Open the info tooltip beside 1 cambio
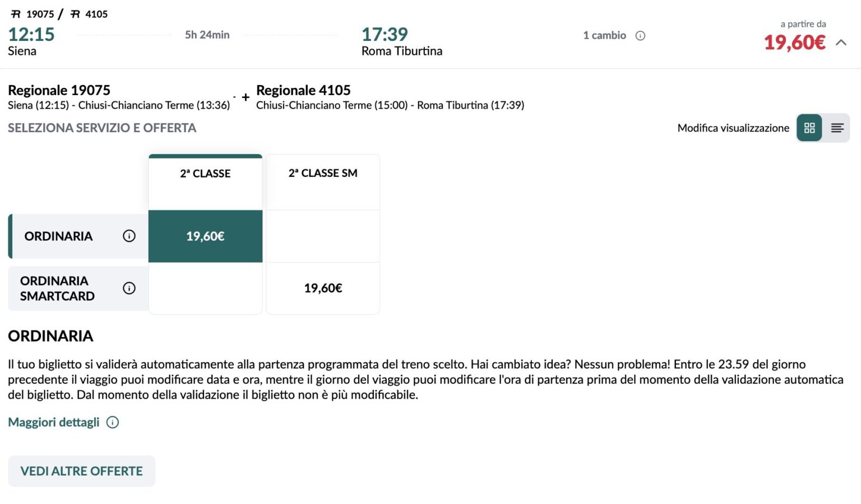 (641, 35)
